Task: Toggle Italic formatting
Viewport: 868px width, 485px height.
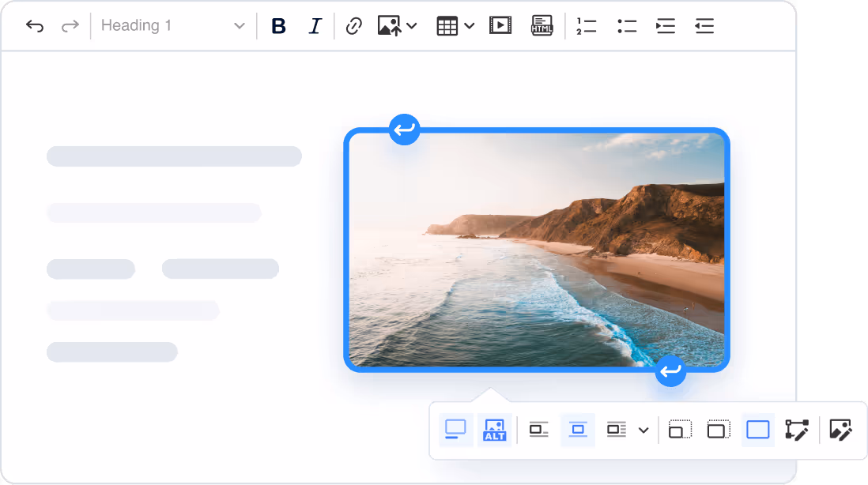Action: (315, 26)
